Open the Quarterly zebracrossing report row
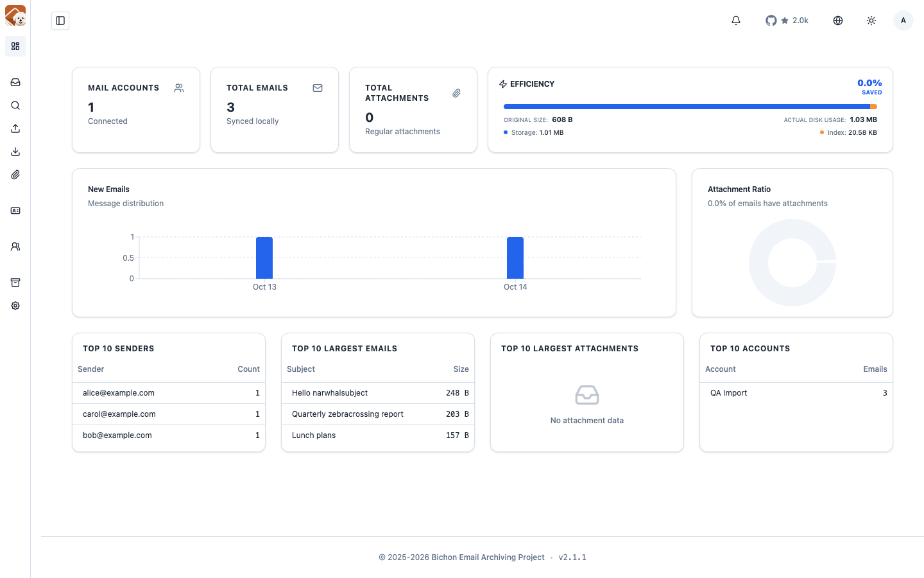924x578 pixels. (378, 414)
